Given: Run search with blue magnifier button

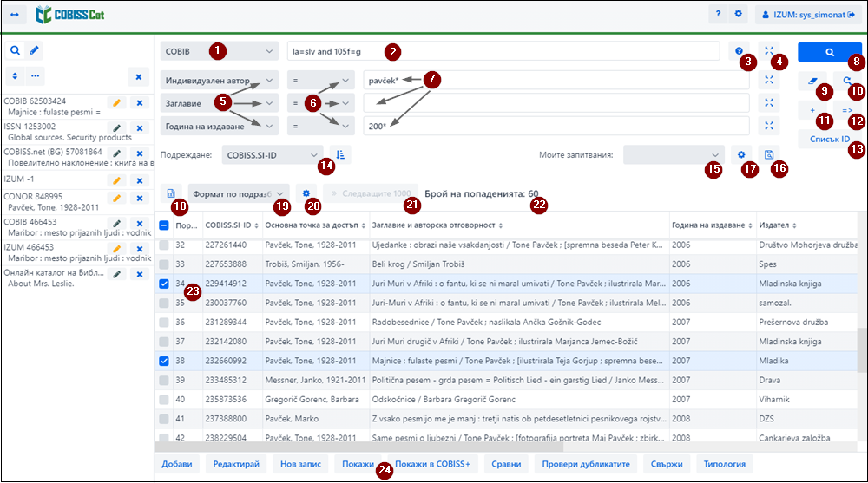Looking at the screenshot, I should (x=829, y=52).
